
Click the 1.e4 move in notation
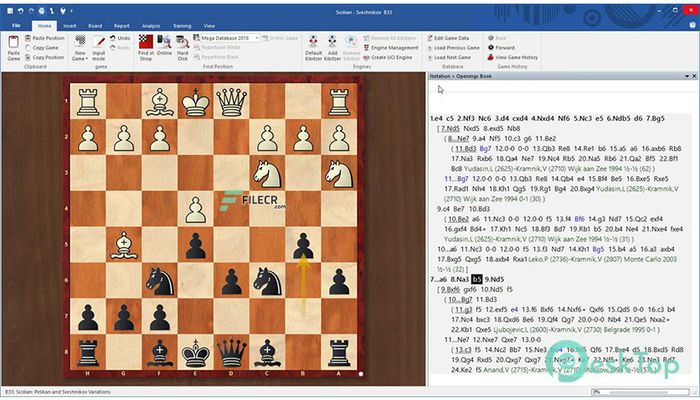tap(436, 118)
